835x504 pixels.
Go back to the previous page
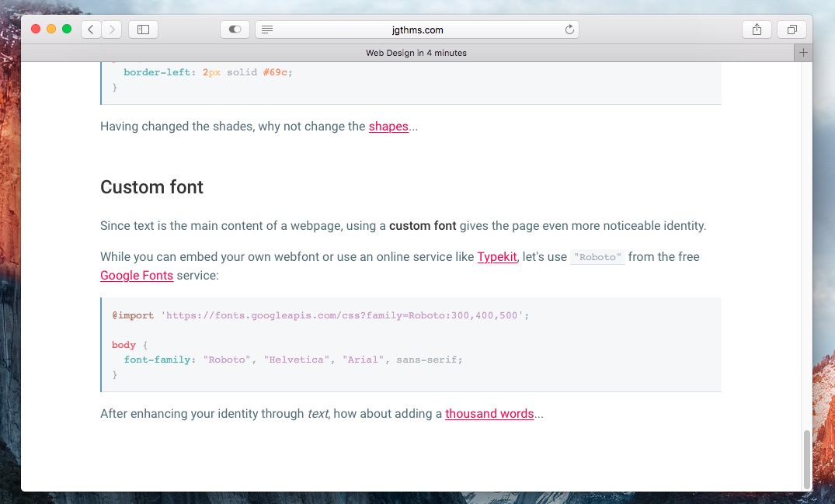pyautogui.click(x=91, y=30)
